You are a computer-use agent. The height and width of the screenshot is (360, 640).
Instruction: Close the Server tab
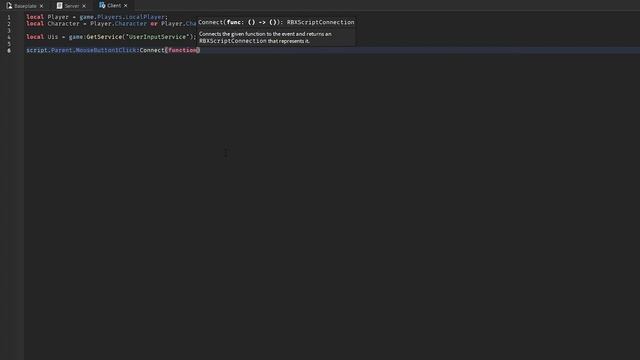point(84,6)
